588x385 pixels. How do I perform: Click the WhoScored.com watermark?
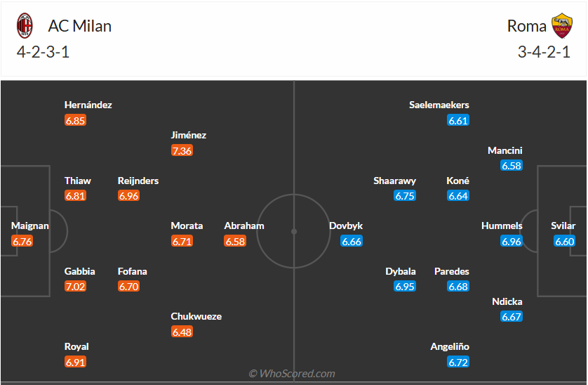coord(292,374)
